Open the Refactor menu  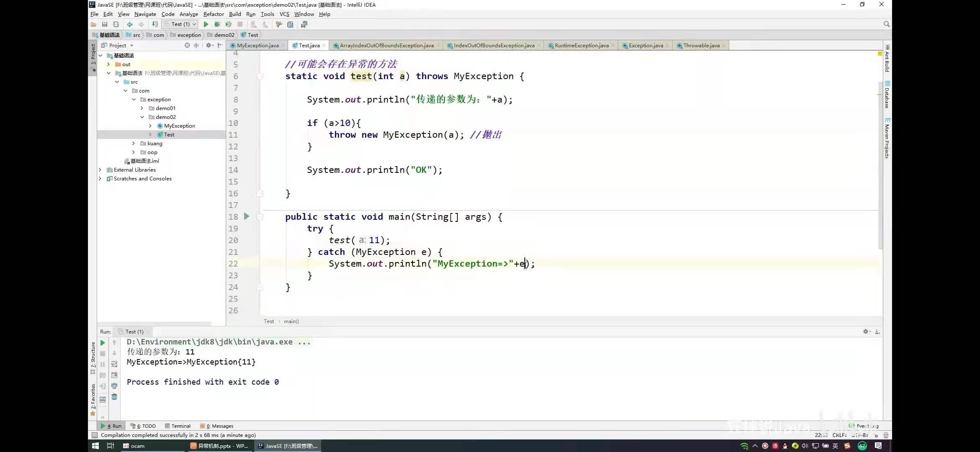214,14
